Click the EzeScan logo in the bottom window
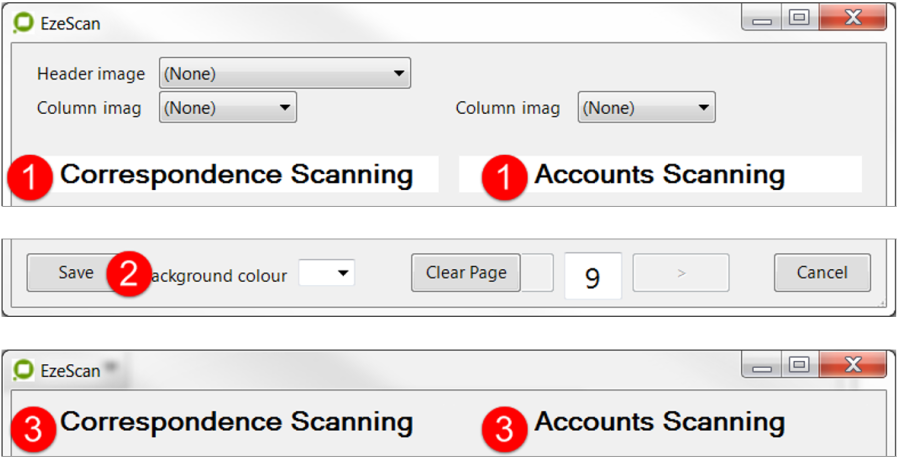 [x=23, y=370]
